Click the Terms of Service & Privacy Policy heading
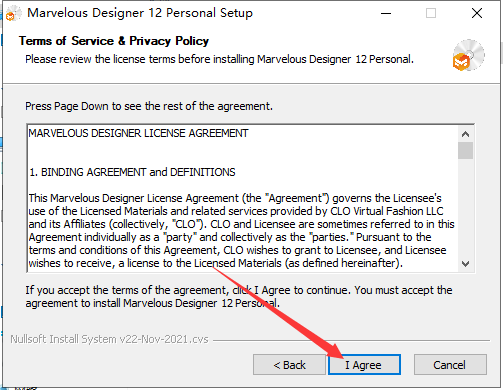Viewport: 503px width, 390px height. (x=114, y=41)
